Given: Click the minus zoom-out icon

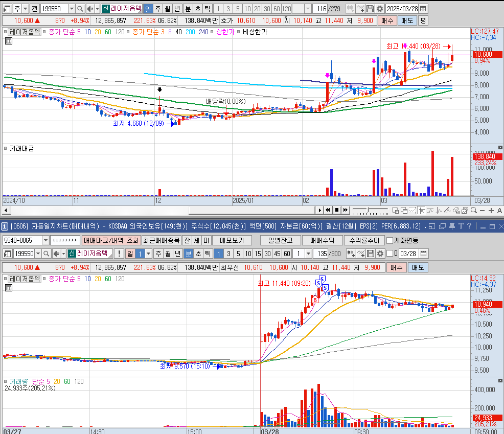Looking at the screenshot, I should 482,211.
